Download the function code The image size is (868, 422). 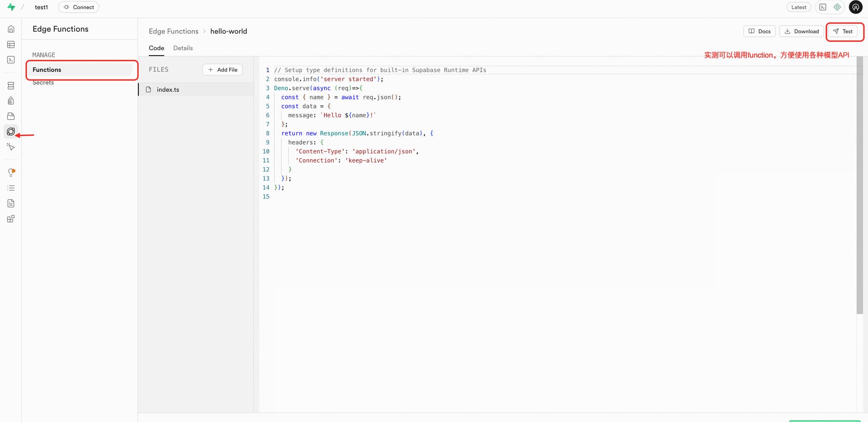coord(802,31)
